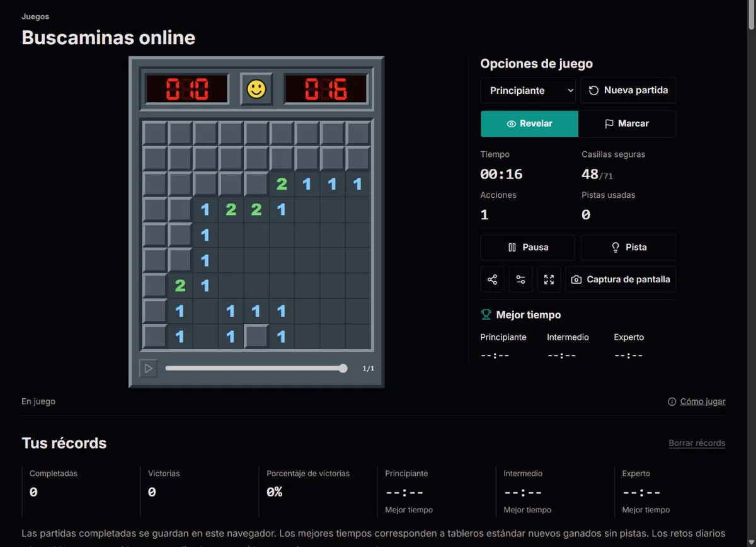
Task: Click the Mejor tiempo trophy heading
Action: pos(521,314)
